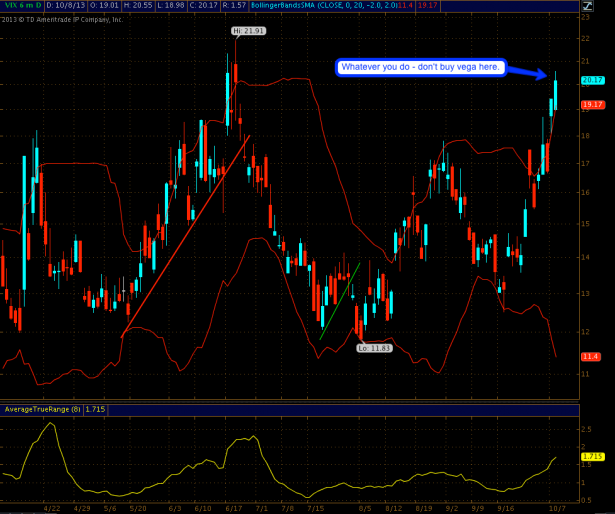Viewport: 615px width, 514px height.
Task: Select the short green trendline near July low
Action: pyautogui.click(x=340, y=300)
